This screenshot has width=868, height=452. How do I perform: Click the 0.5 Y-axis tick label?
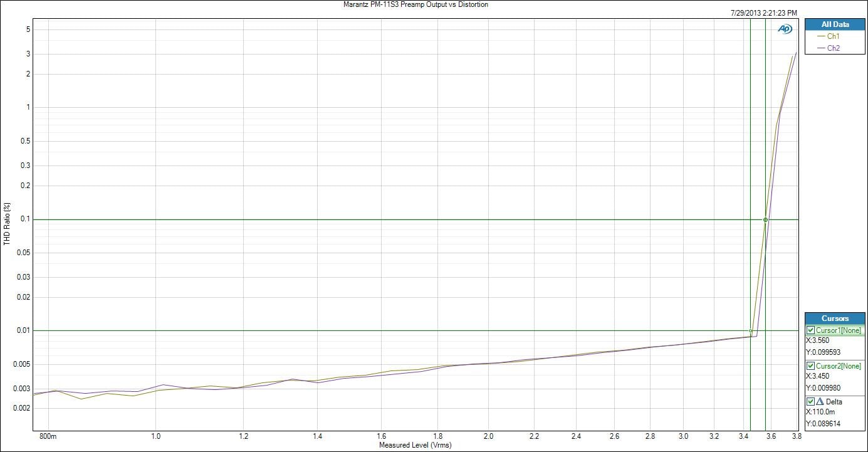[26, 141]
